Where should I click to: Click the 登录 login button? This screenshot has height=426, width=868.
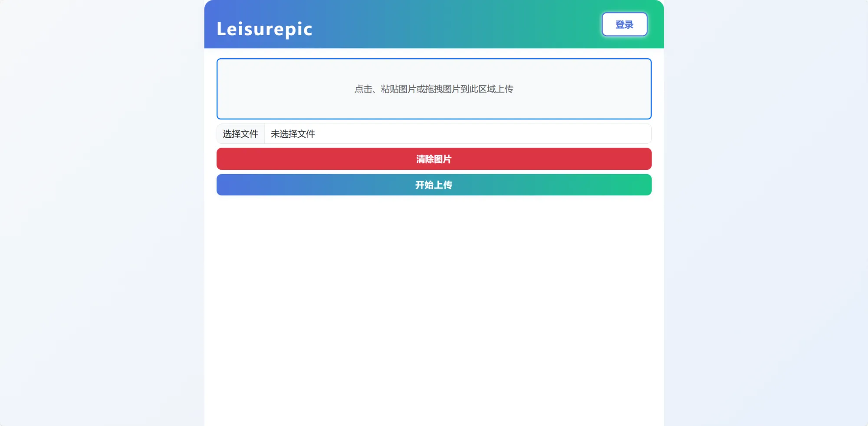click(624, 24)
